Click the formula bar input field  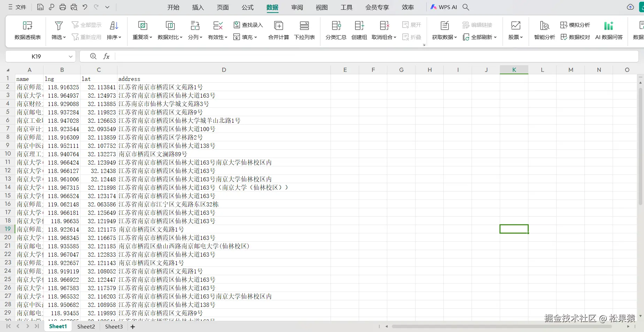[376, 56]
